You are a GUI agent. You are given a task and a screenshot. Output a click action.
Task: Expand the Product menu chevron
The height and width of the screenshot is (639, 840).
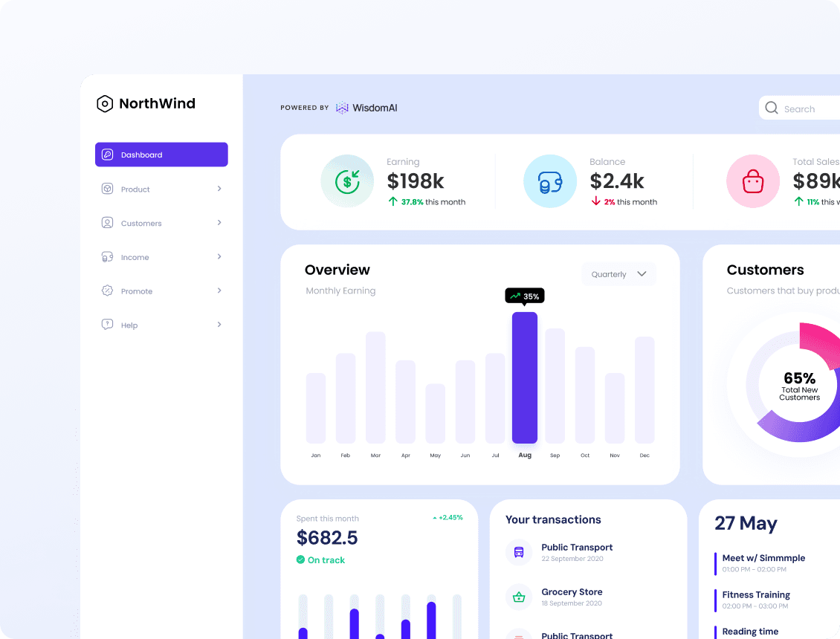219,189
